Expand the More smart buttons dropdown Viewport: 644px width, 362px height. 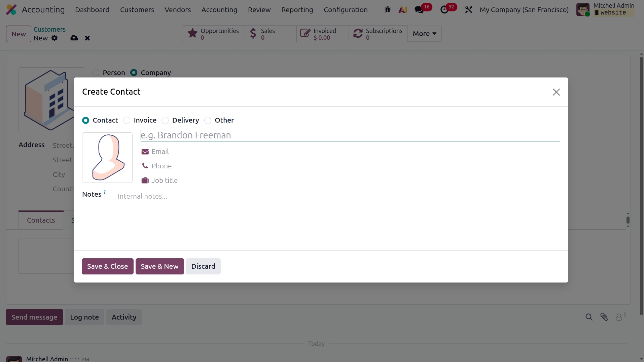click(425, 34)
